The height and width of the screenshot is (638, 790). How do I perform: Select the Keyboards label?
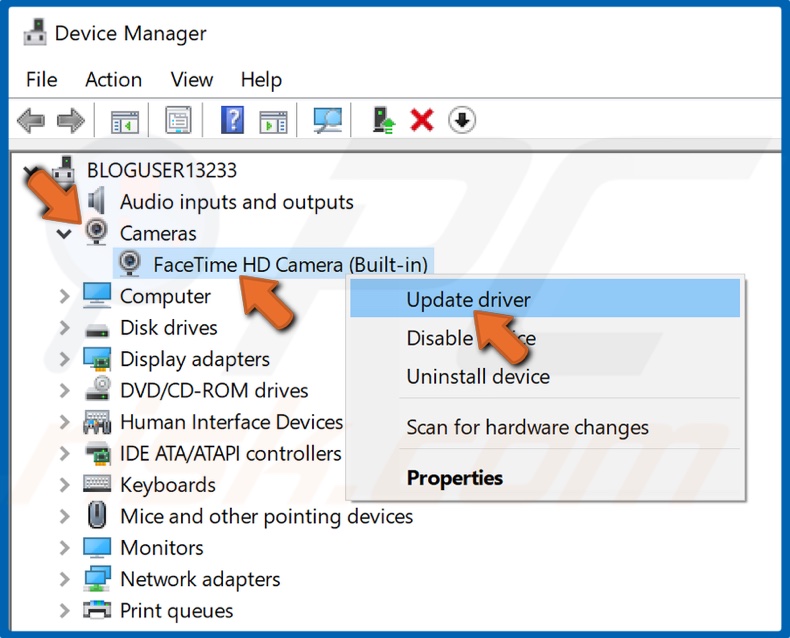coord(168,485)
